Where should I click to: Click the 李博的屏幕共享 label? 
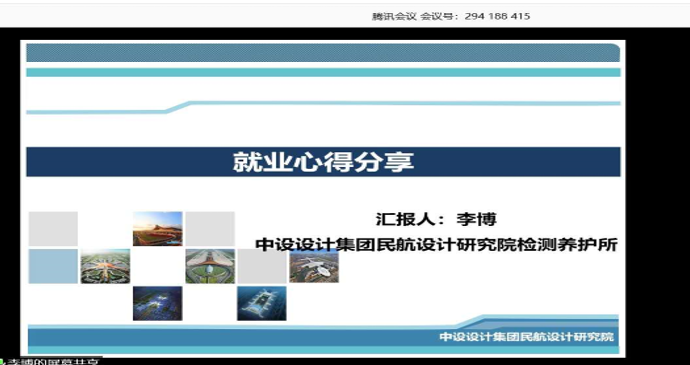(x=53, y=362)
